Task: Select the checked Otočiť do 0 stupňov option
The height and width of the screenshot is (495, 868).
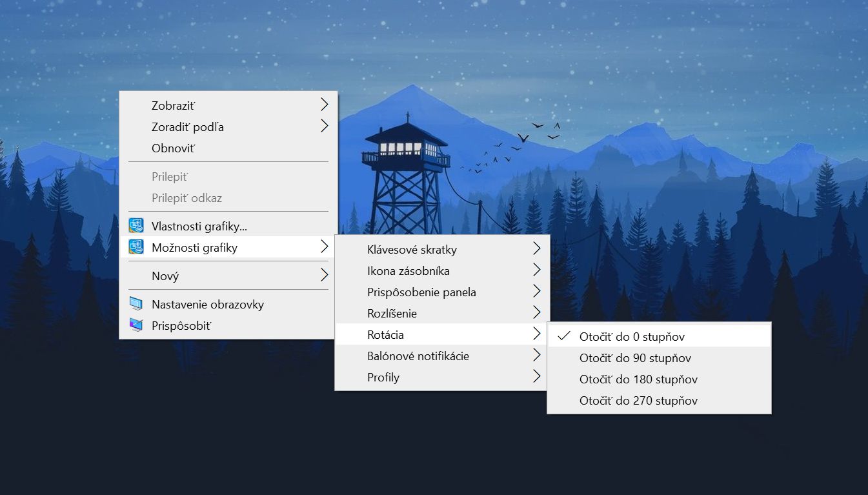Action: 659,336
